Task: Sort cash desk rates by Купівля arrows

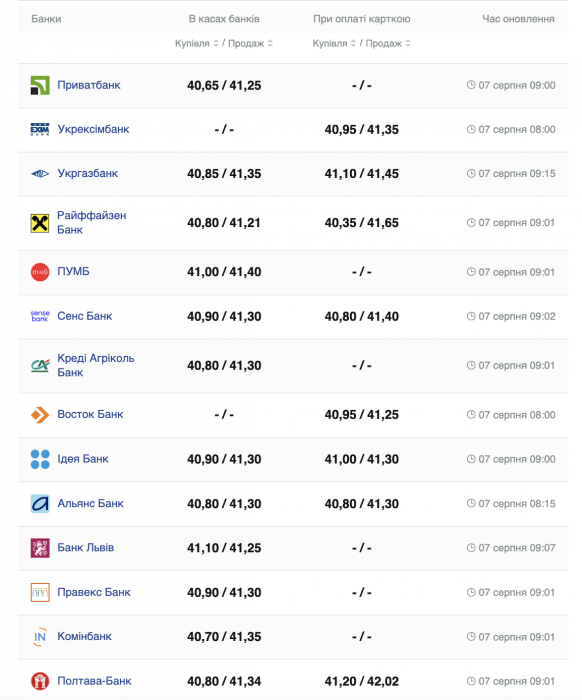Action: 216,43
